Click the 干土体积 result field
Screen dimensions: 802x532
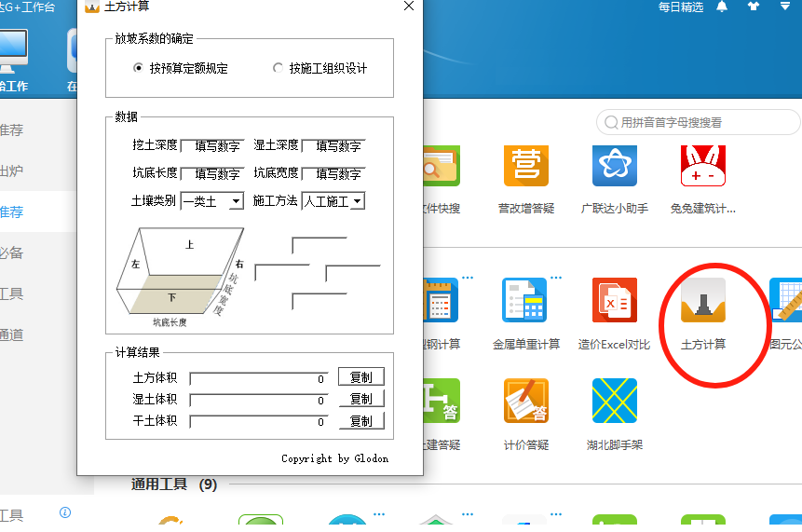pos(259,421)
